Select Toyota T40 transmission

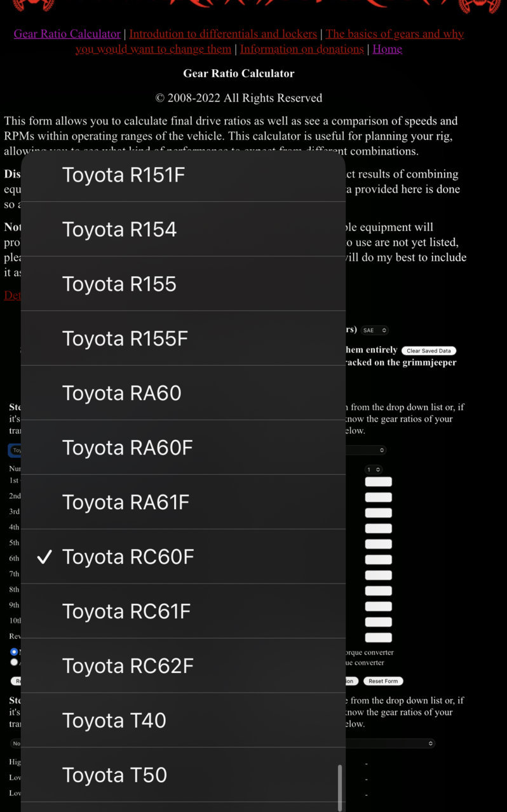[183, 721]
